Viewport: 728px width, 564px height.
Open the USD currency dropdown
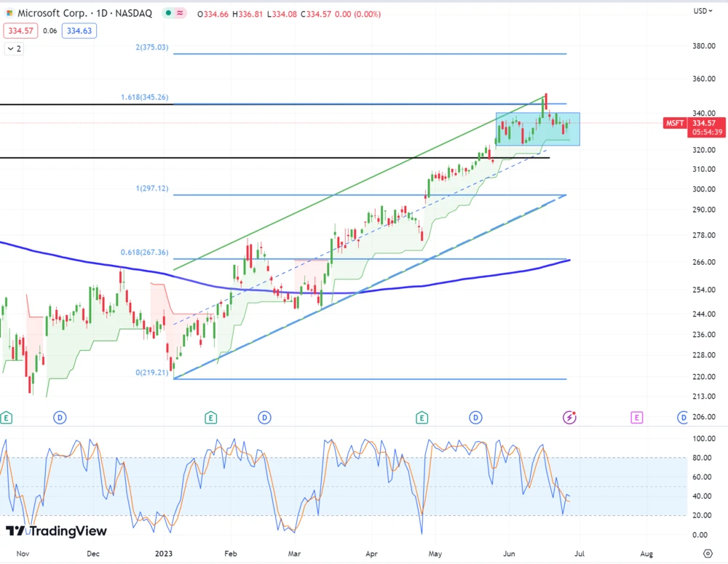702,11
